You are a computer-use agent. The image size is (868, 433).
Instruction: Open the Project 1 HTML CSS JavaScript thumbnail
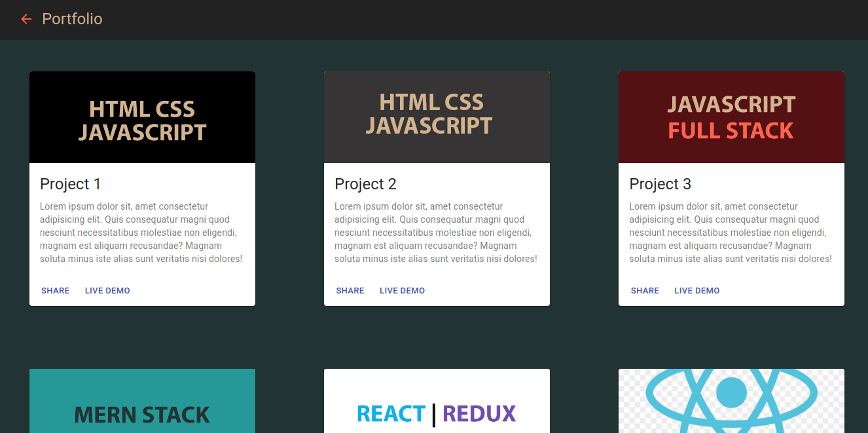[142, 118]
